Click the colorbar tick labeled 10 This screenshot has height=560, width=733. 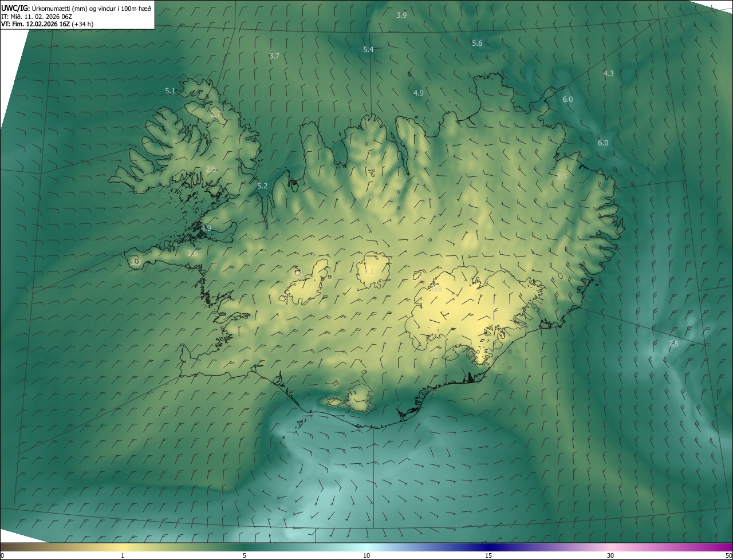click(366, 555)
